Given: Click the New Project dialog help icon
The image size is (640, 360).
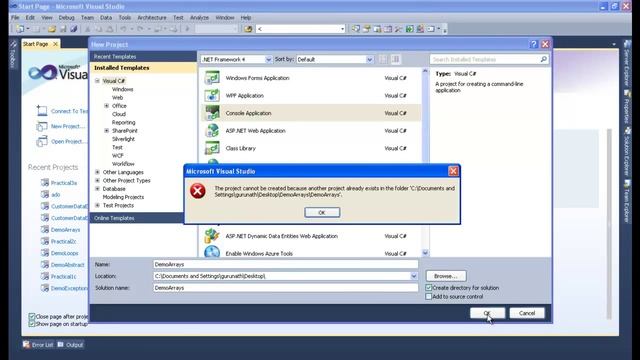Looking at the screenshot, I should click(x=533, y=44).
